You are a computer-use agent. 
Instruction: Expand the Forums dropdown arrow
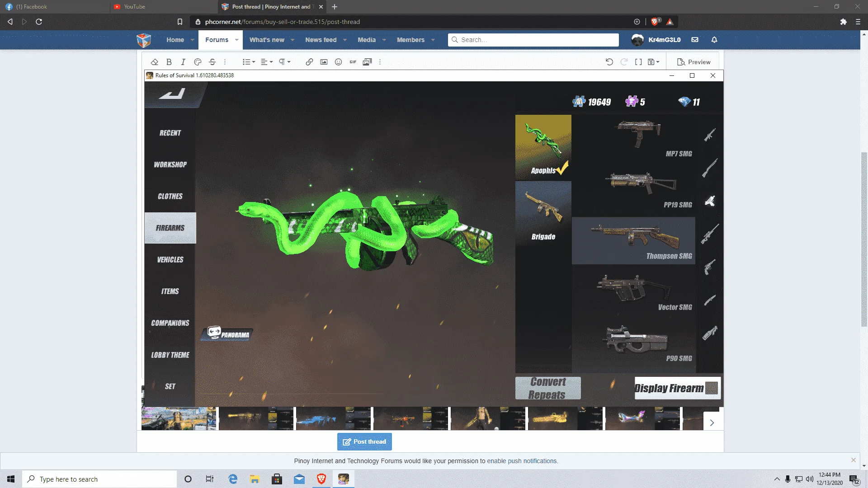pos(236,40)
